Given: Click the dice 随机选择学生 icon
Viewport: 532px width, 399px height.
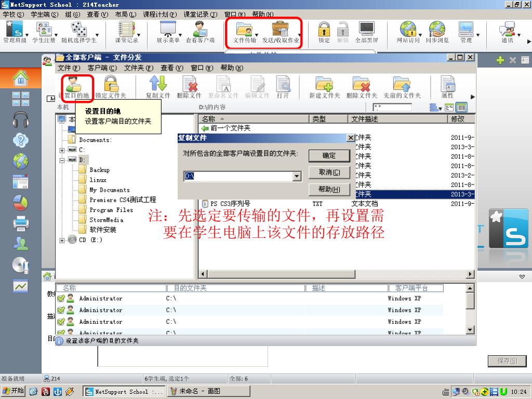Looking at the screenshot, I should tap(79, 32).
